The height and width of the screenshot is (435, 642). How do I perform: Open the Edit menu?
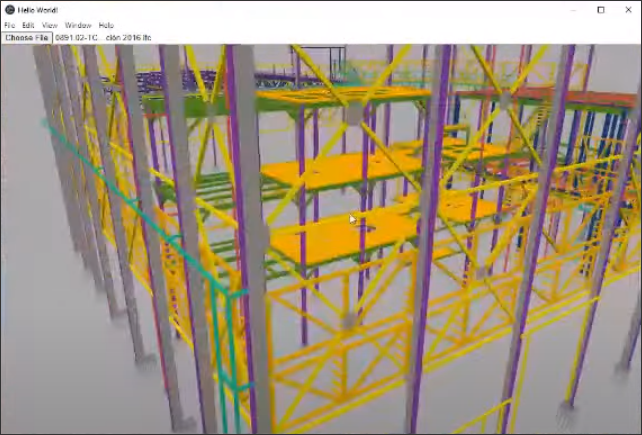28,25
